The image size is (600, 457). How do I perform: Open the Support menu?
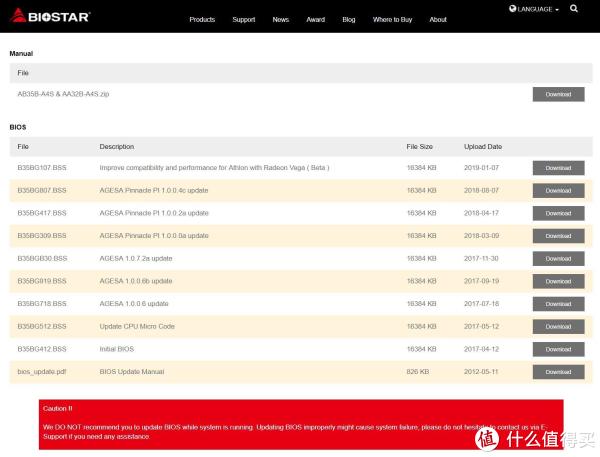[x=244, y=20]
